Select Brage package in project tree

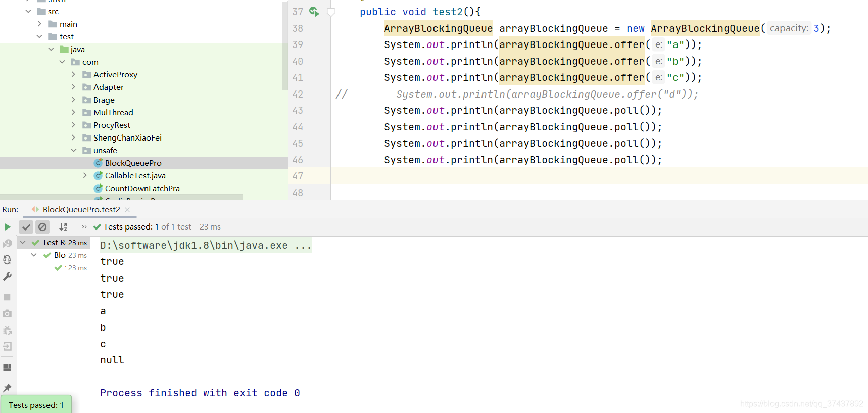(x=104, y=100)
